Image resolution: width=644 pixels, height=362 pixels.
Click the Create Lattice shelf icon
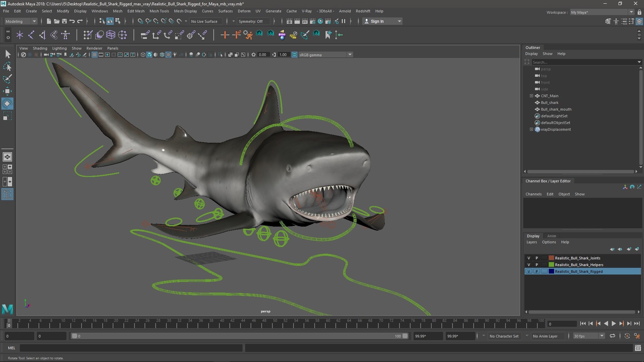(111, 35)
